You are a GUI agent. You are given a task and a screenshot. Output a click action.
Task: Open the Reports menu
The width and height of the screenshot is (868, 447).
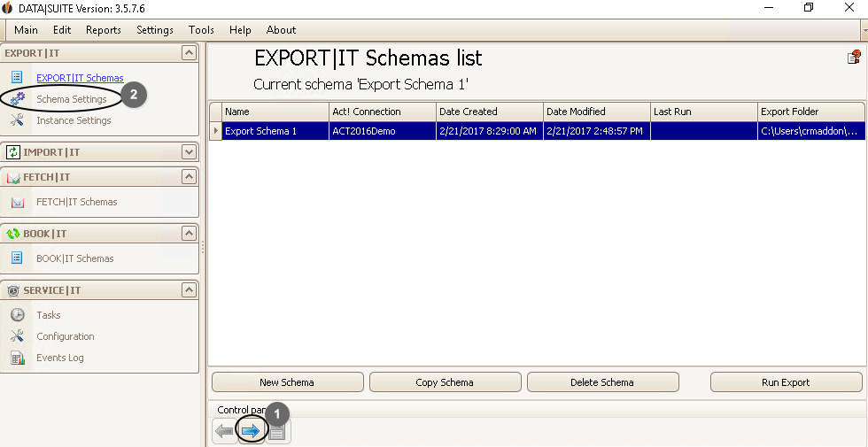[x=104, y=30]
